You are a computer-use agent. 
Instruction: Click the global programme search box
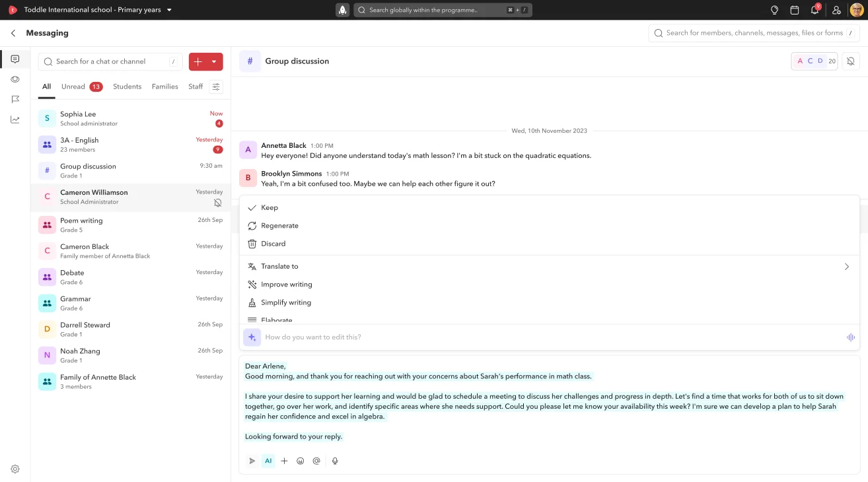(x=443, y=10)
